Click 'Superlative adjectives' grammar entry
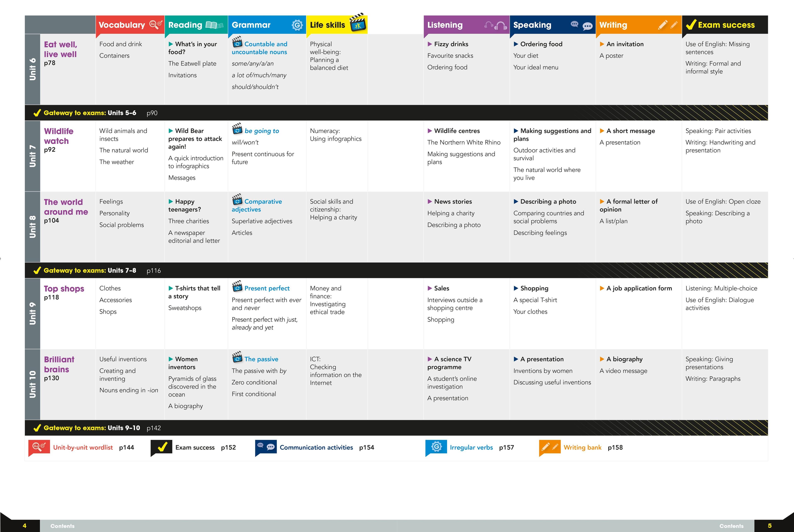The width and height of the screenshot is (794, 532). (262, 221)
